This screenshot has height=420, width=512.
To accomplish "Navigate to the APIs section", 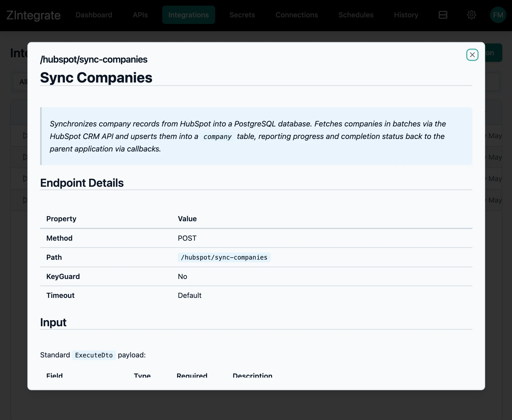I will click(x=140, y=15).
